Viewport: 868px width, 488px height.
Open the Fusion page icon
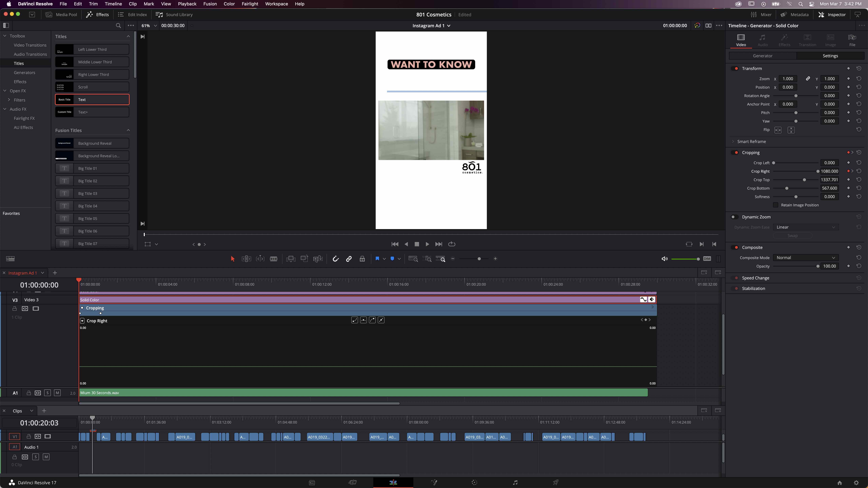[x=434, y=483]
